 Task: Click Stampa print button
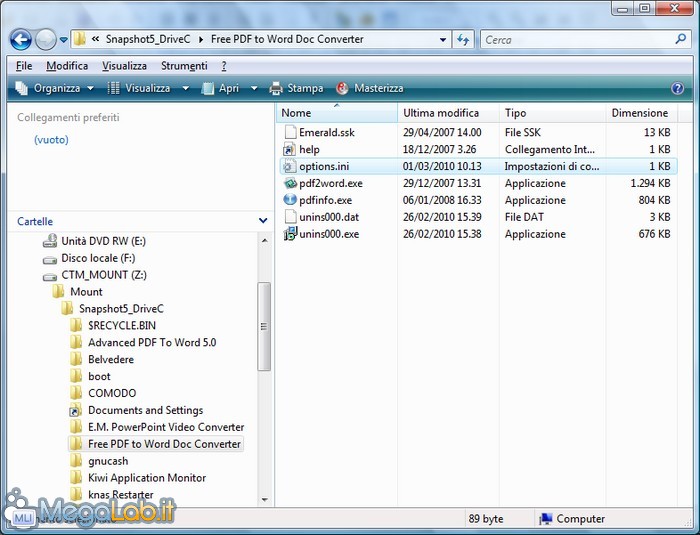[x=296, y=88]
